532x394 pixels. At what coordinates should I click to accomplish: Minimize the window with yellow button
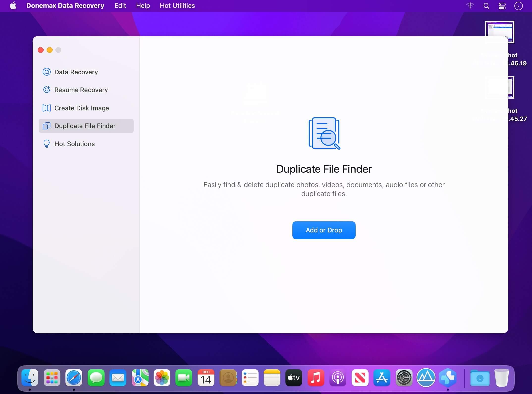(50, 50)
